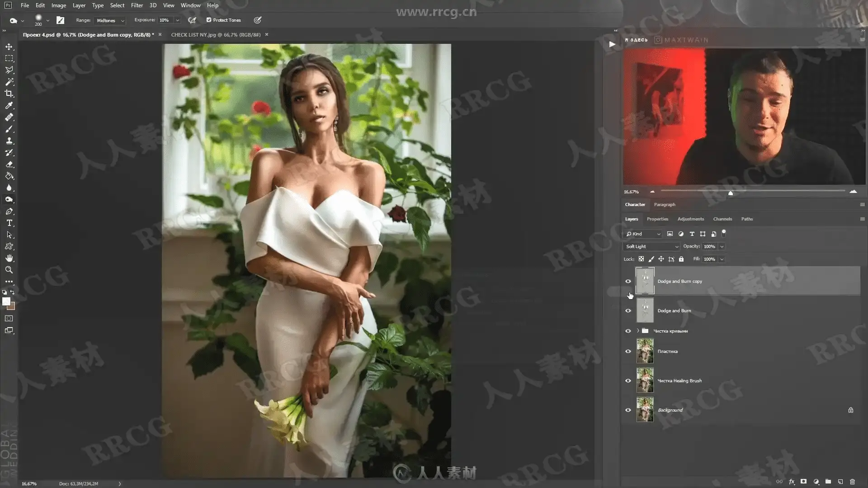Click the foreground color swatch
The width and height of the screenshot is (868, 488).
[x=6, y=301]
